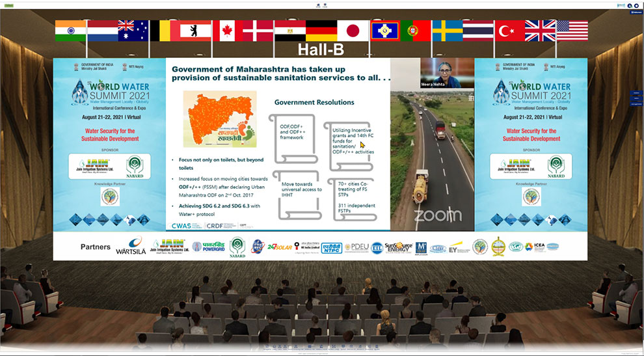The image size is (644, 356).
Task: Click 'August 21-22, 2021 | Virtual' on left banner
Action: (x=111, y=117)
